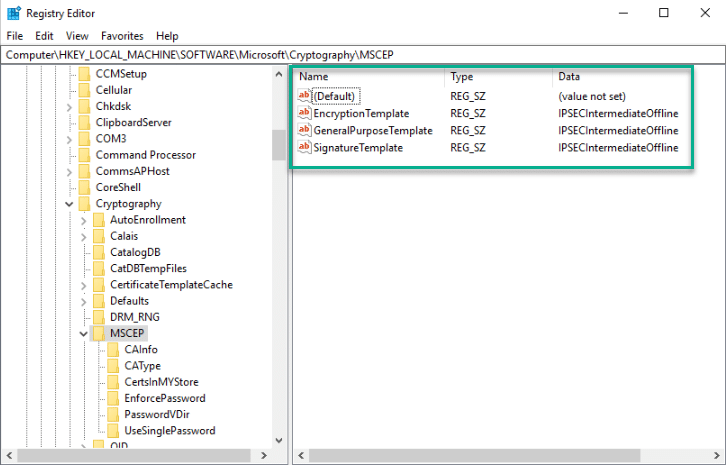Select the Defaults folder icon
Image resolution: width=726 pixels, height=465 pixels.
(x=99, y=301)
